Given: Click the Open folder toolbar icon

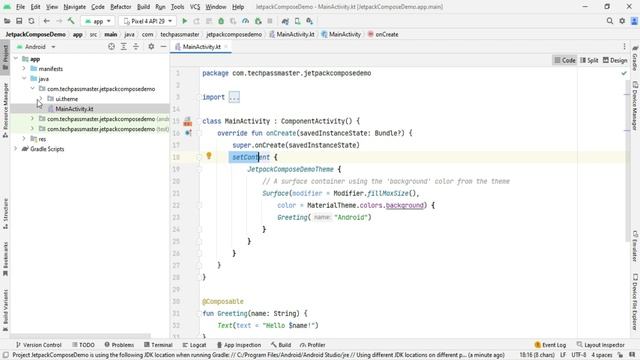Looking at the screenshot, I should [7, 21].
